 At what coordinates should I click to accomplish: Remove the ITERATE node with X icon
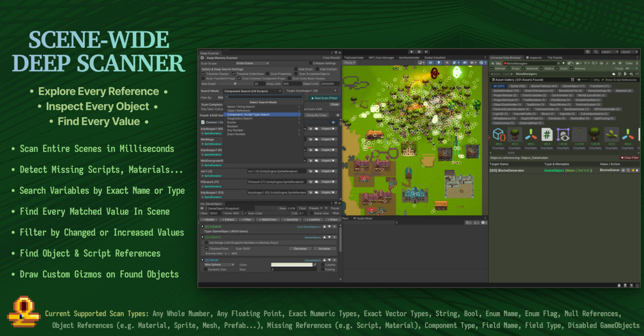[x=334, y=237]
